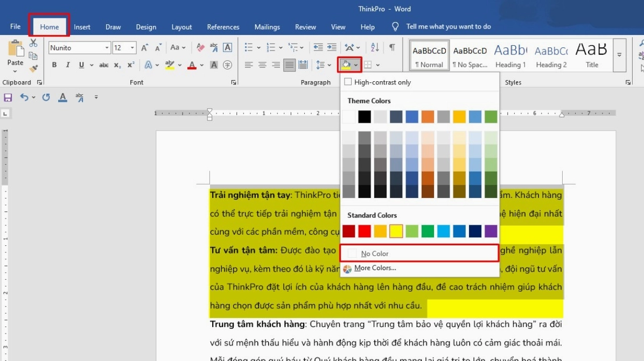Enable the High-contrast only checkbox

click(x=348, y=82)
